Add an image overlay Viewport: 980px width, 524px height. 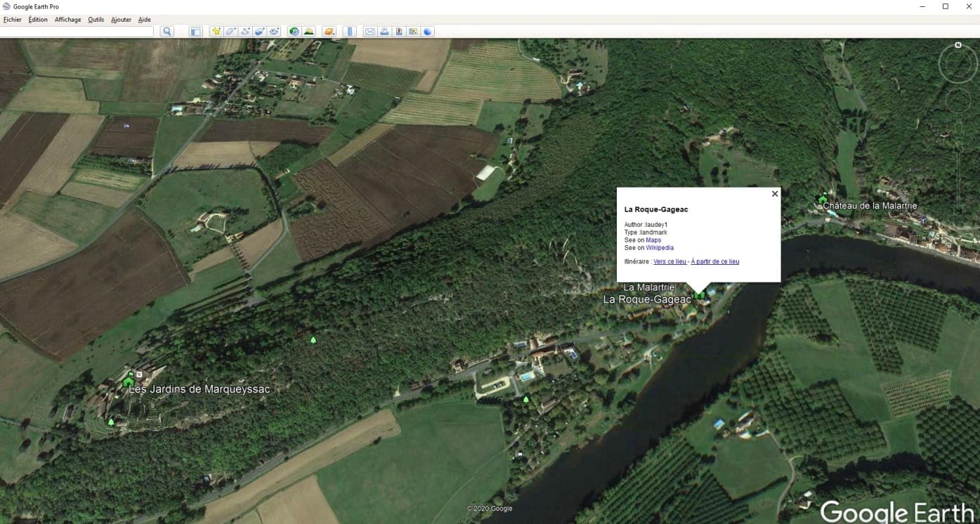click(259, 32)
